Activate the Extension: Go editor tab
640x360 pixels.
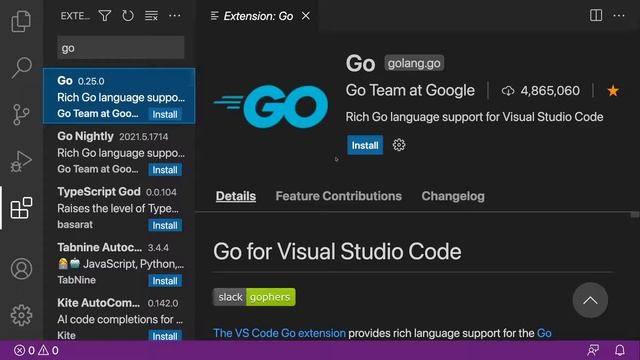[258, 16]
